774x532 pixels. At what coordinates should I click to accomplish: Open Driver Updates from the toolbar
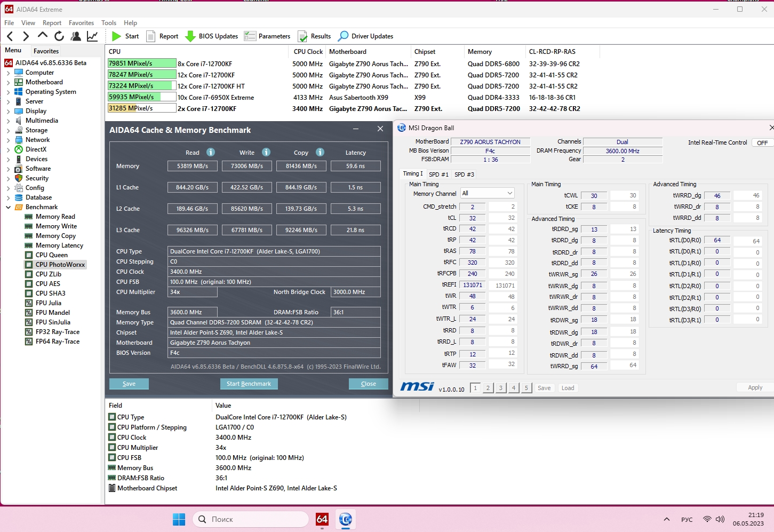[366, 36]
